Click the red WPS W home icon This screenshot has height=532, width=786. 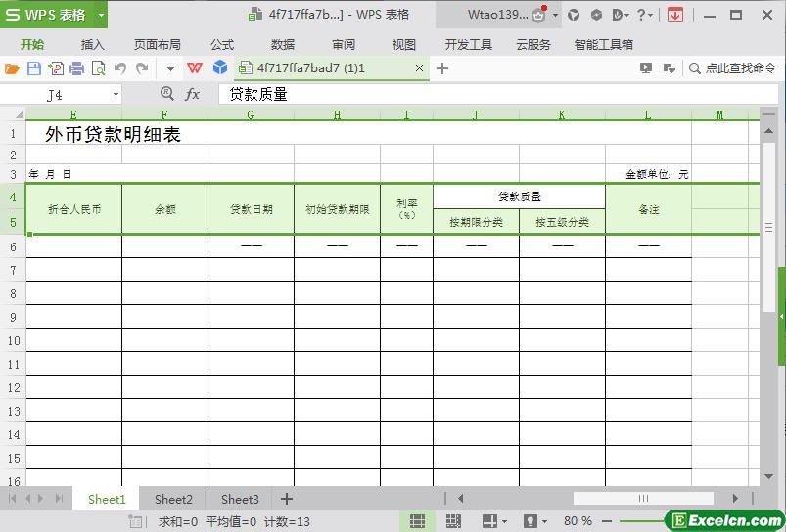coord(195,67)
